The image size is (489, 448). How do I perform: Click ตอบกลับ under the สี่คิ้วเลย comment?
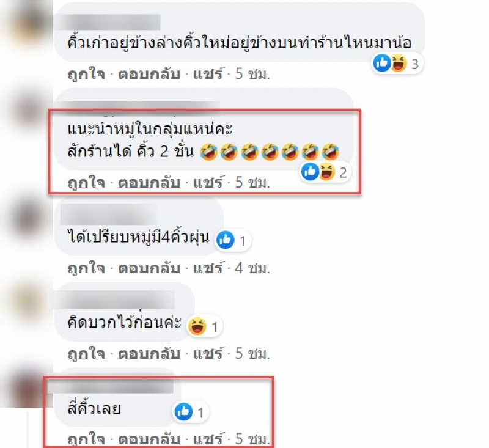tap(149, 439)
